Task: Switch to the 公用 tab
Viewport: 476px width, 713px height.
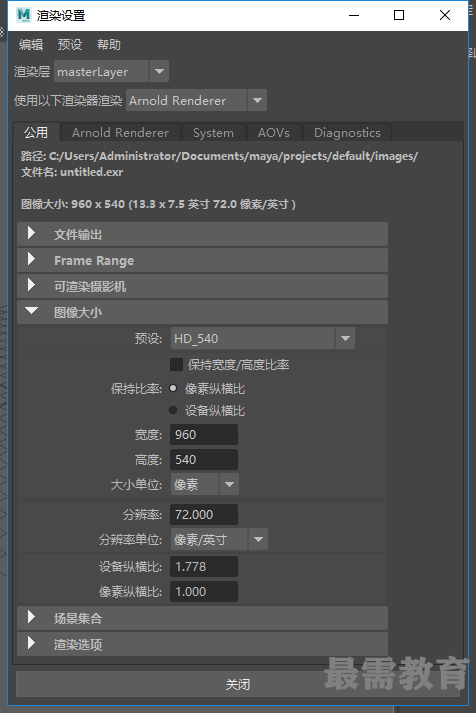Action: coord(36,132)
